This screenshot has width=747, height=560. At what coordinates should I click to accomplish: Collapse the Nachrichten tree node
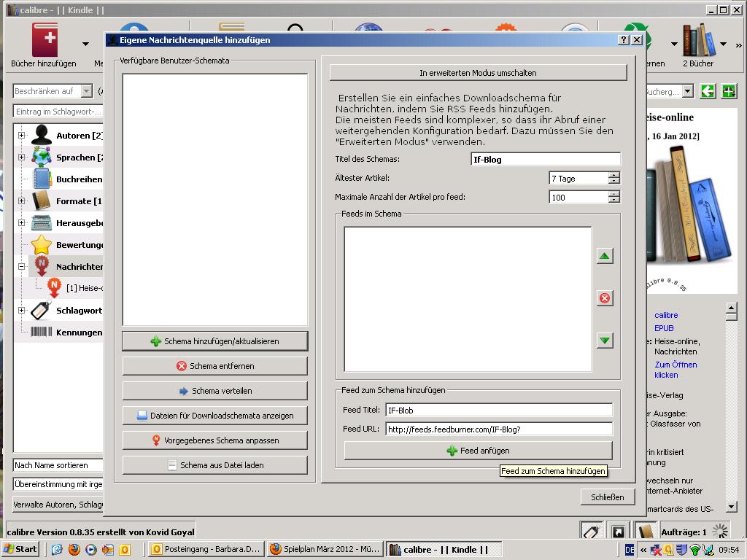(21, 267)
